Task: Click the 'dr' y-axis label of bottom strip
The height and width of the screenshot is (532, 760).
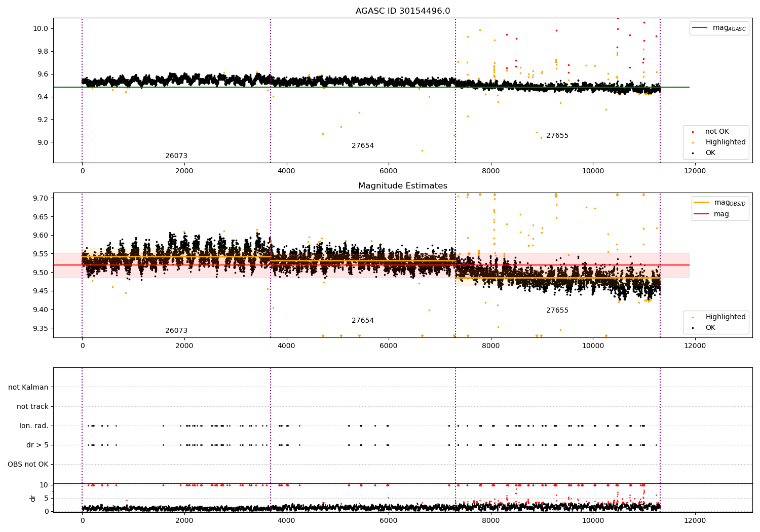Action: pos(33,498)
